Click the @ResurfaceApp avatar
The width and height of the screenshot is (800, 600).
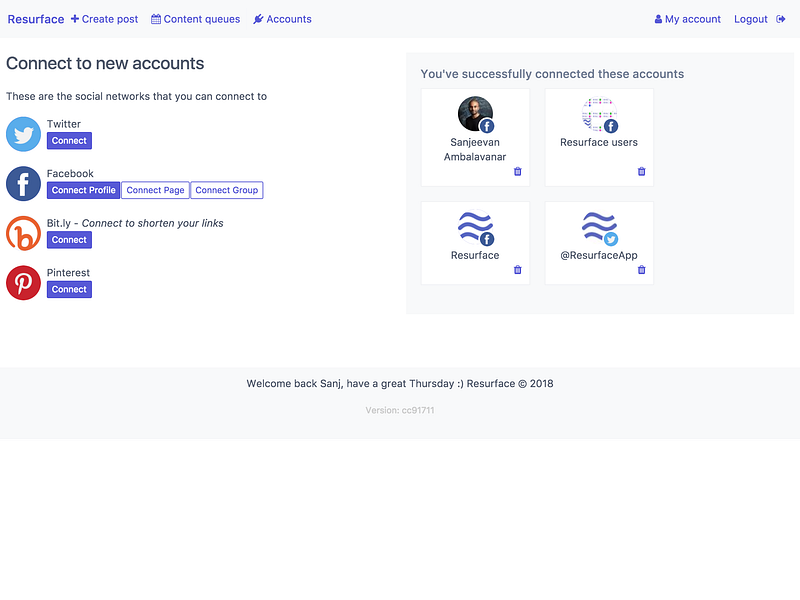(x=599, y=227)
